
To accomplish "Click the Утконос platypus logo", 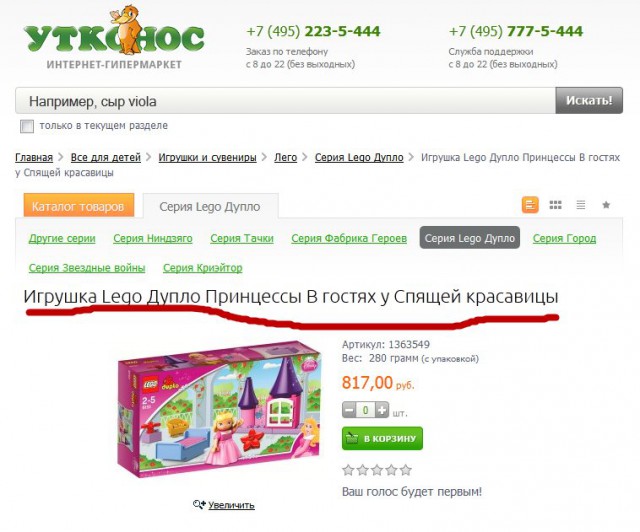I will click(114, 37).
